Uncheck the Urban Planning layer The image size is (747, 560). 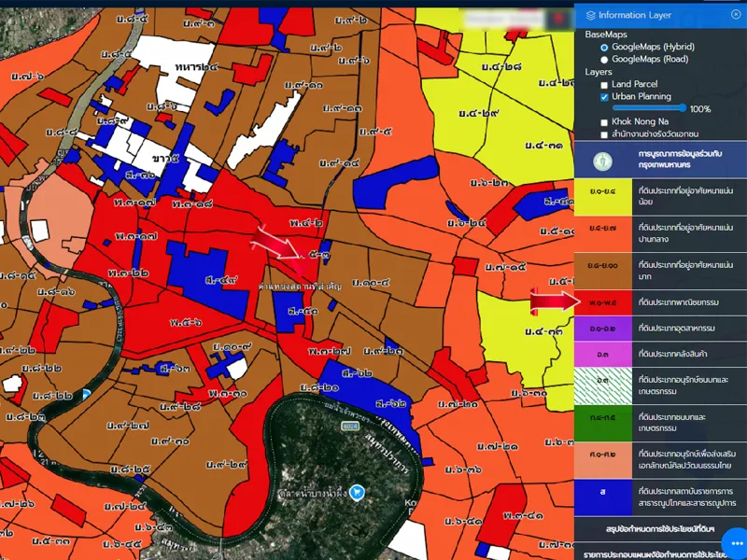pos(604,97)
